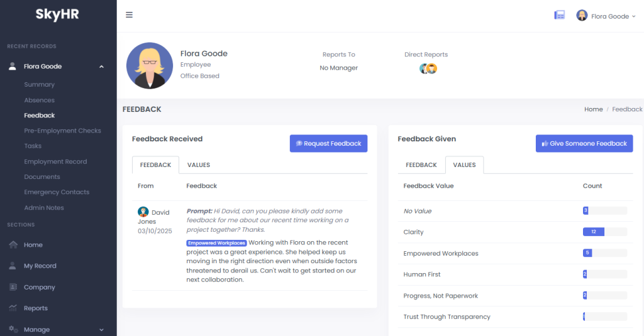Viewport: 644px width, 336px height.
Task: Click the Home icon in sidebar
Action: [13, 245]
